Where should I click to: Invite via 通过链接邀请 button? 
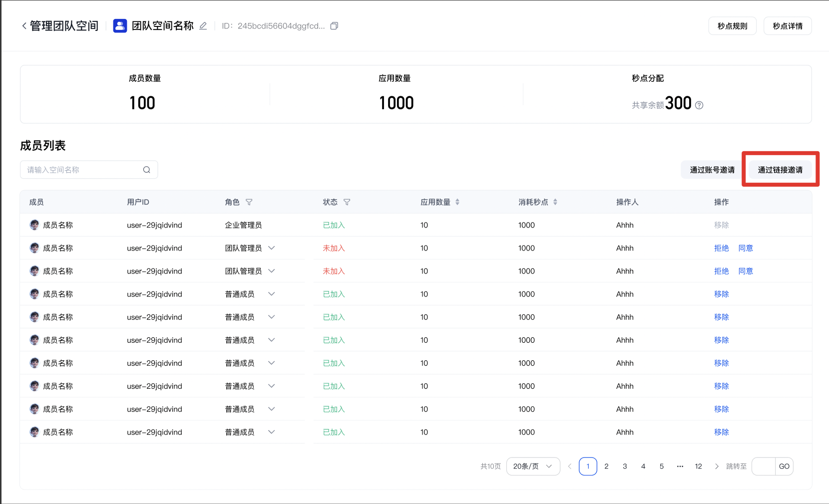pyautogui.click(x=780, y=170)
